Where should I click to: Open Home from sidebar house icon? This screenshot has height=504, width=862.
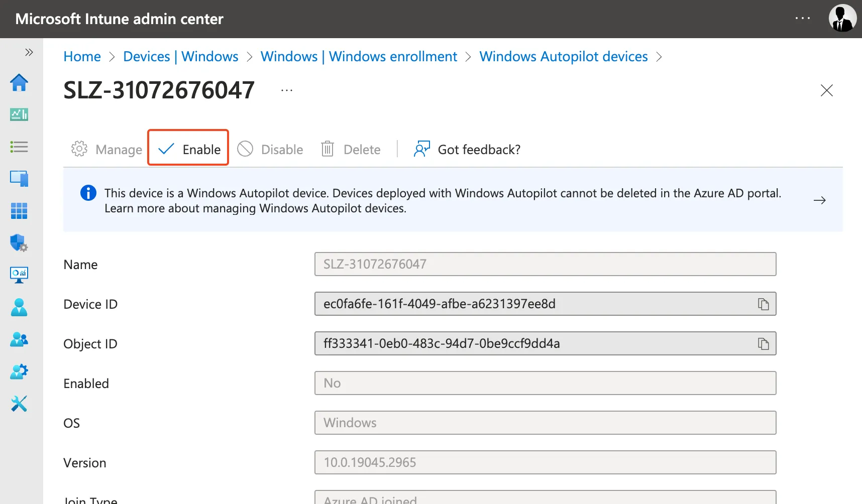[x=19, y=82]
